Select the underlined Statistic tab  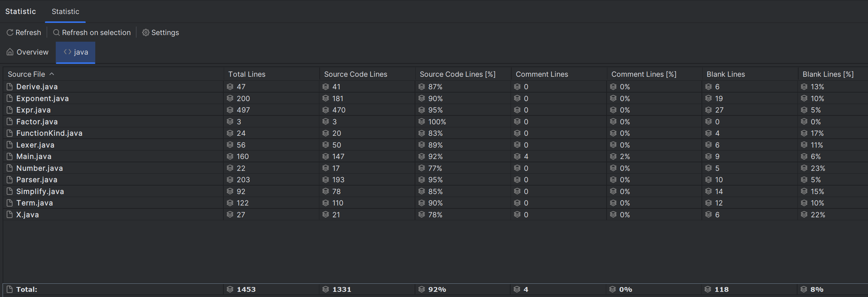click(65, 11)
